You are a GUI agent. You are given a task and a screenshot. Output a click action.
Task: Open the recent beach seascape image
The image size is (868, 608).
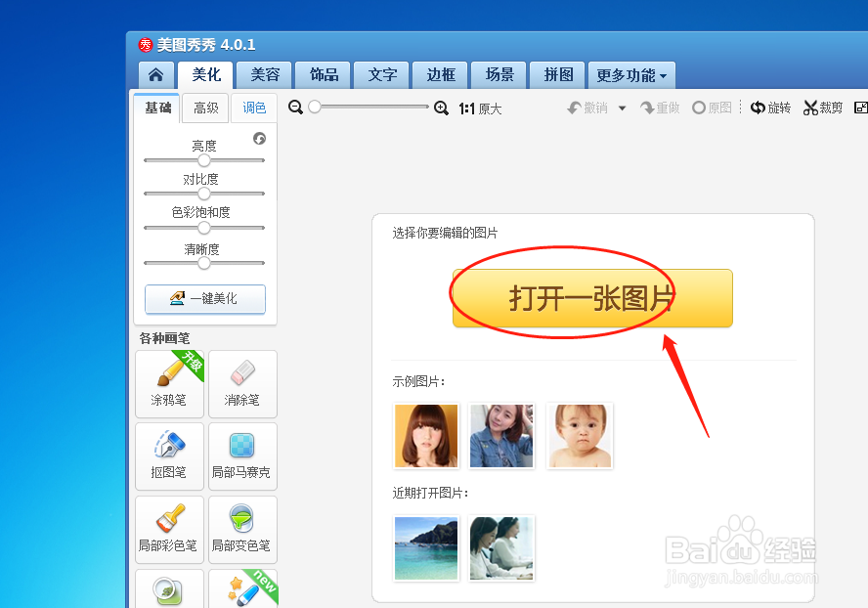(x=426, y=548)
